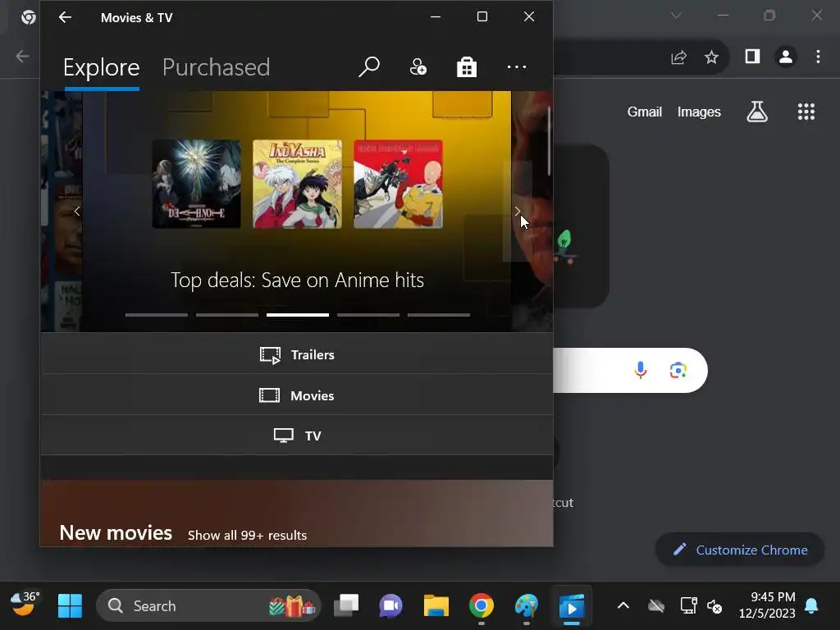This screenshot has height=630, width=840.
Task: Show hidden system tray icons
Action: click(x=623, y=606)
